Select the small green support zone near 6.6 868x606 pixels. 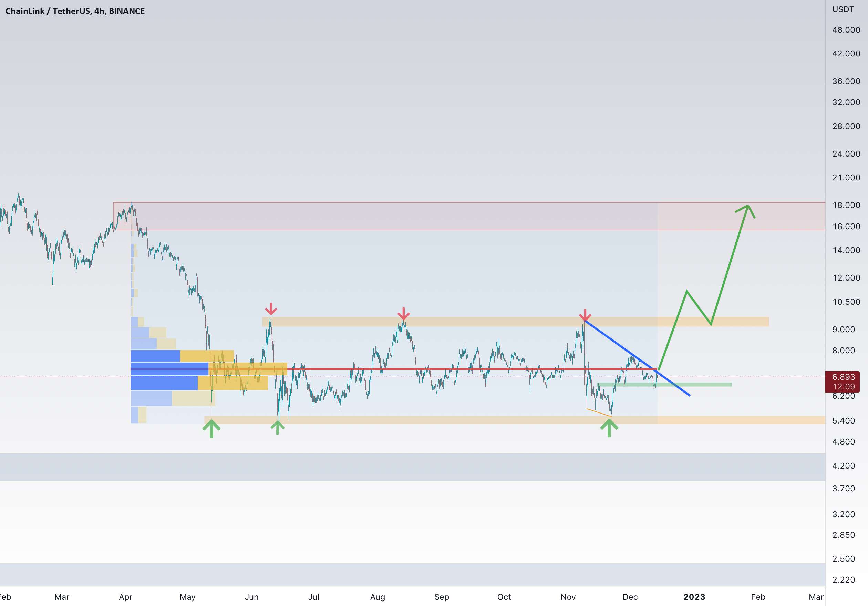(664, 385)
